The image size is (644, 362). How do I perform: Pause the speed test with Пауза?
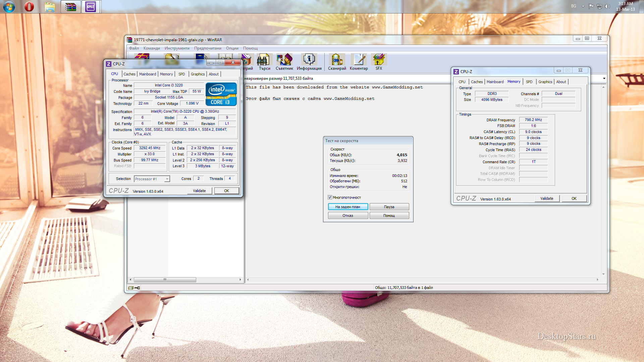(389, 207)
